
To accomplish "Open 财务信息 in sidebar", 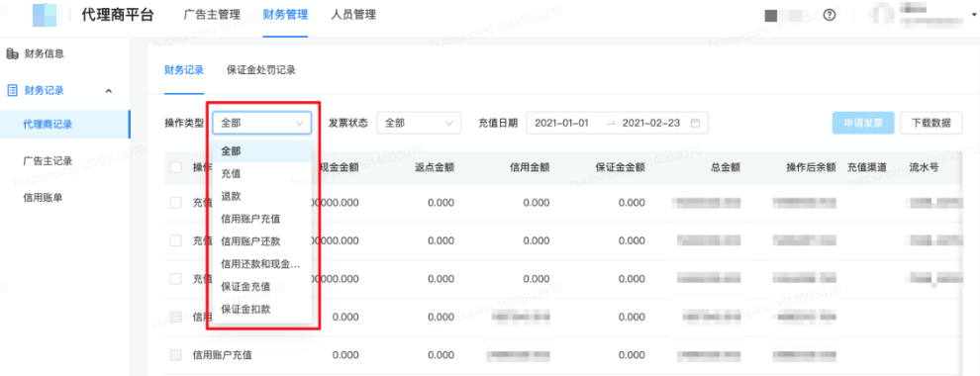I will tap(44, 54).
